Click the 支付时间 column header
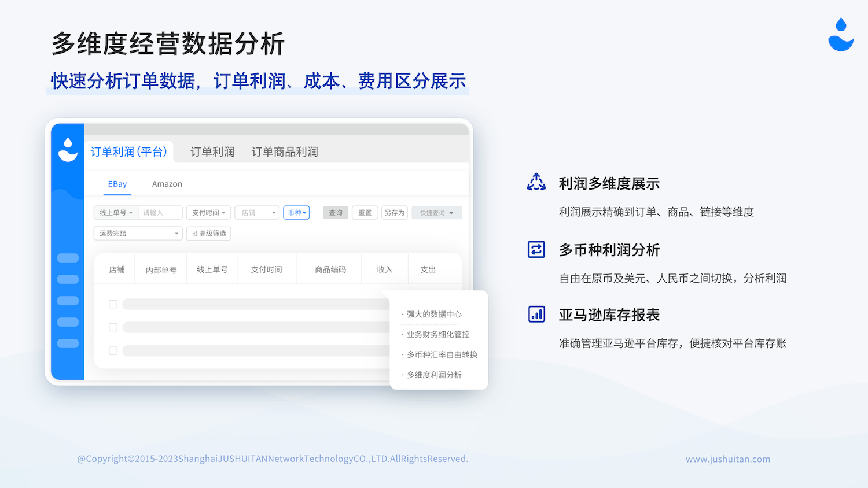The height and width of the screenshot is (488, 868). coord(267,269)
